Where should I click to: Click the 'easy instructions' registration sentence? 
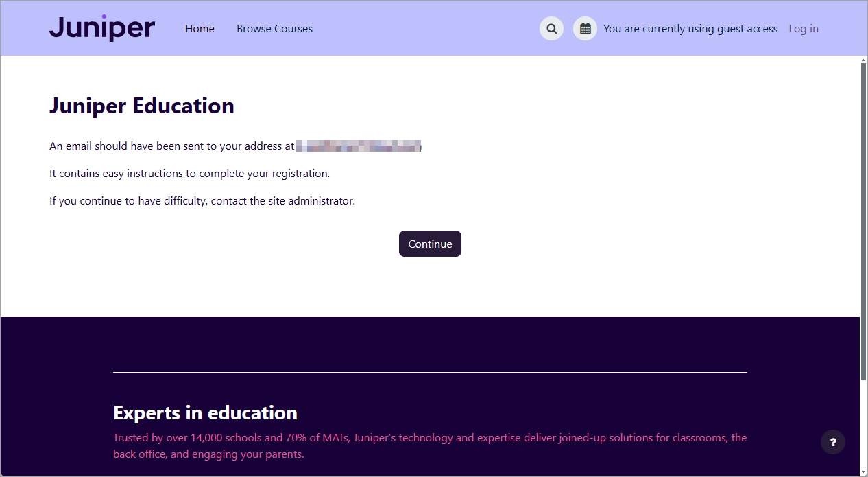(190, 174)
